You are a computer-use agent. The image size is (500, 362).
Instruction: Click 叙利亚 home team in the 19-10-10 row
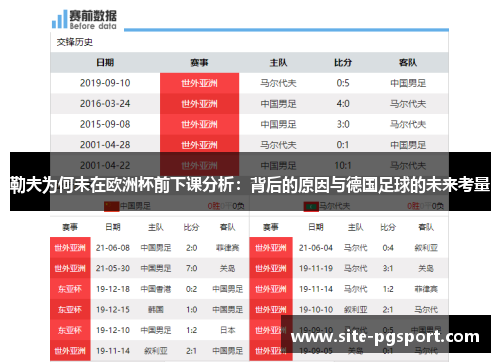(356, 310)
